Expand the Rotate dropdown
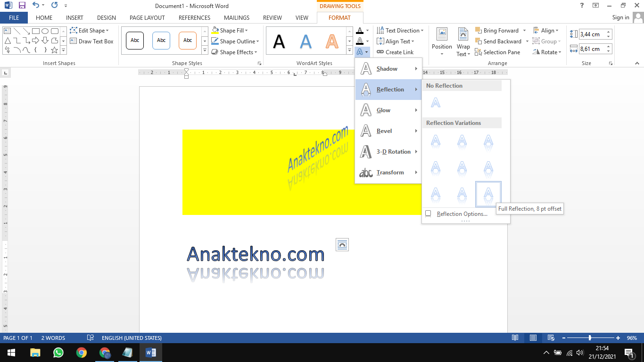This screenshot has width=644, height=362. point(547,52)
